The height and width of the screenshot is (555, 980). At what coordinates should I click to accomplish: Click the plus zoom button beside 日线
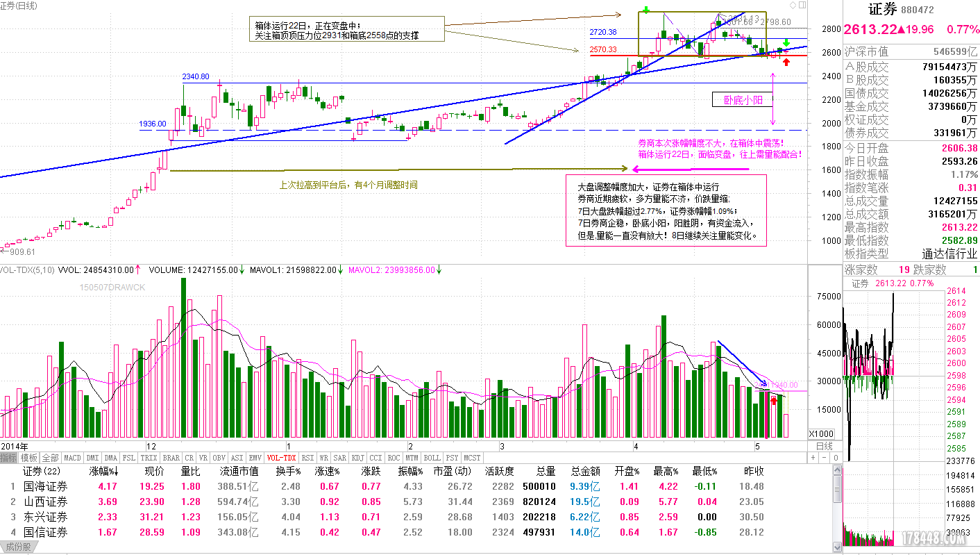814,458
